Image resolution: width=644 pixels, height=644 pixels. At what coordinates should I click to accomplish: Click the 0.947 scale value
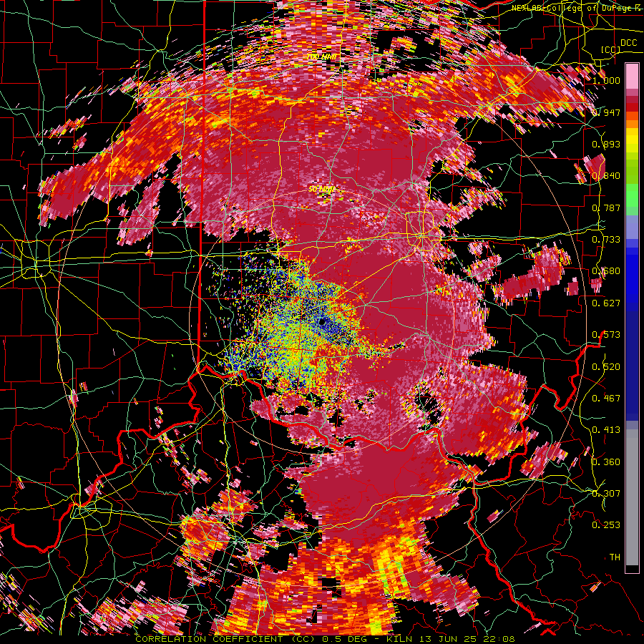tap(608, 112)
